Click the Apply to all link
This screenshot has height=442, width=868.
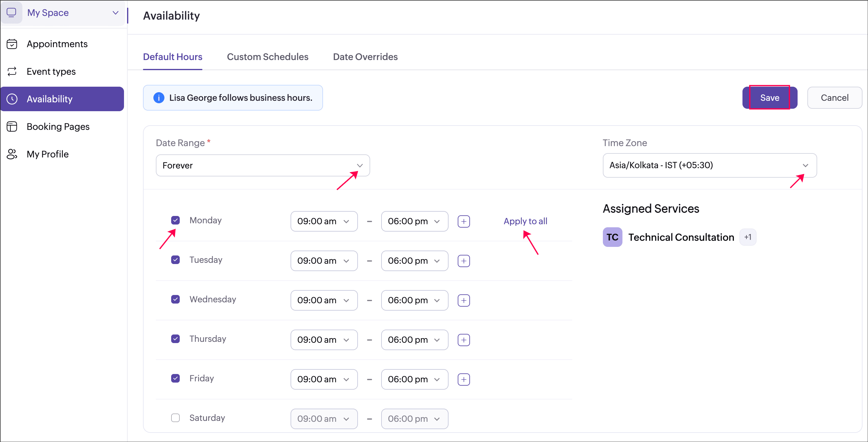point(525,221)
